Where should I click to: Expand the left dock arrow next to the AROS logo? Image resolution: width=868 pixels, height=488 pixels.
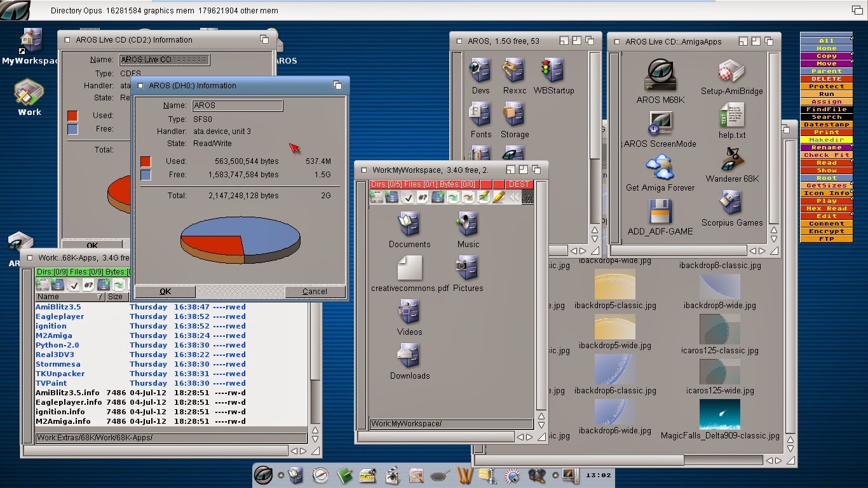[280, 475]
